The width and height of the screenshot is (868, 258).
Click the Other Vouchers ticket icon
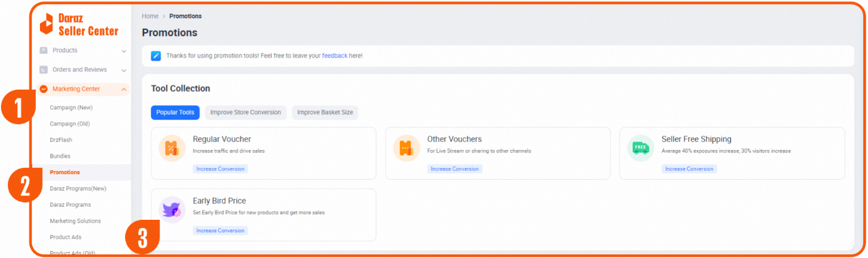pos(407,148)
